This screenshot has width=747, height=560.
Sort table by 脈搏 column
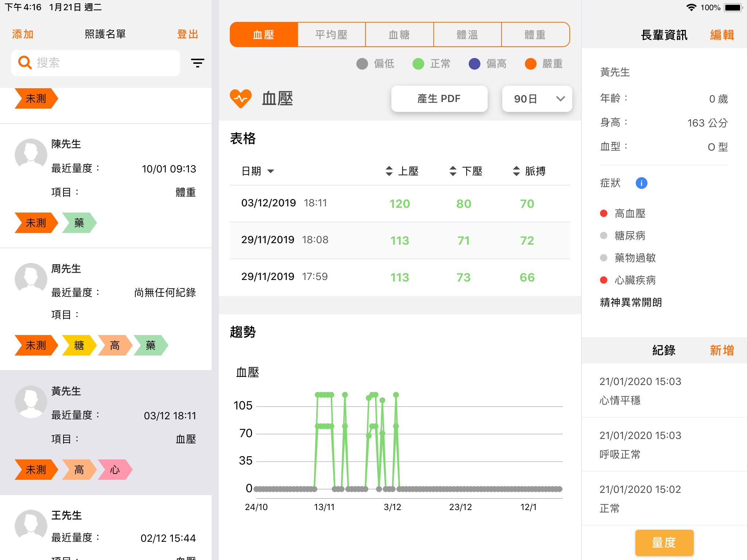[529, 171]
